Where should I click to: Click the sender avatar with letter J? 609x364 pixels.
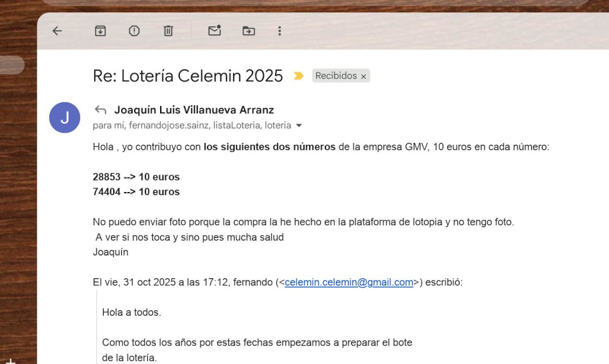point(65,118)
